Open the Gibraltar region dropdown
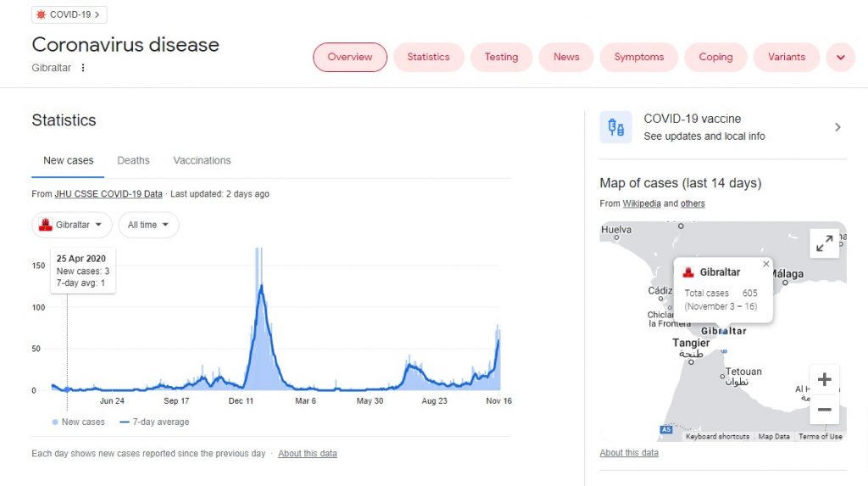The width and height of the screenshot is (868, 486). click(x=72, y=225)
